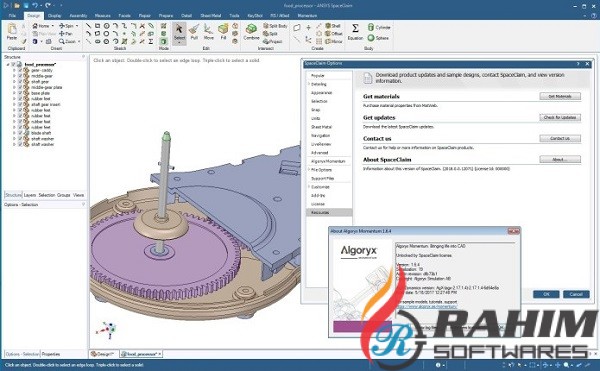Toggle the middle-gear plate checkbox
600x371 pixels.
point(20,87)
